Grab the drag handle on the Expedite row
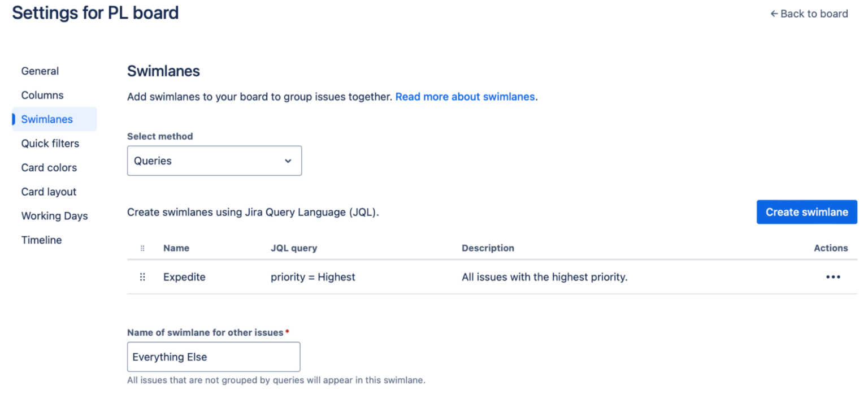Image resolution: width=868 pixels, height=394 pixels. click(142, 277)
